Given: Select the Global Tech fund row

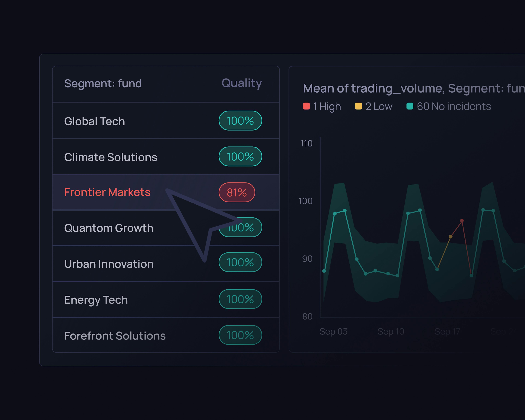Looking at the screenshot, I should 94,121.
